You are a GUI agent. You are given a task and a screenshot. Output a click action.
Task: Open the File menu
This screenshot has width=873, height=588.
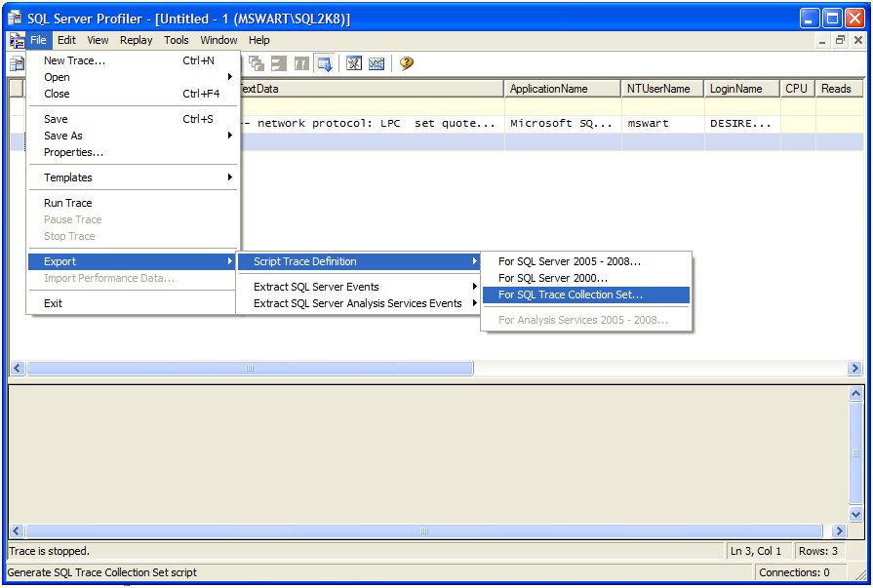pos(38,40)
